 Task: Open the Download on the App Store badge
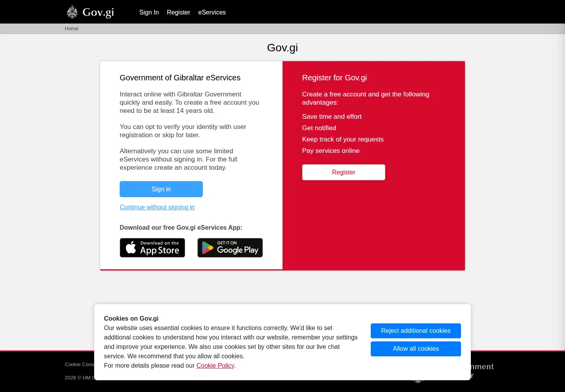(x=152, y=248)
